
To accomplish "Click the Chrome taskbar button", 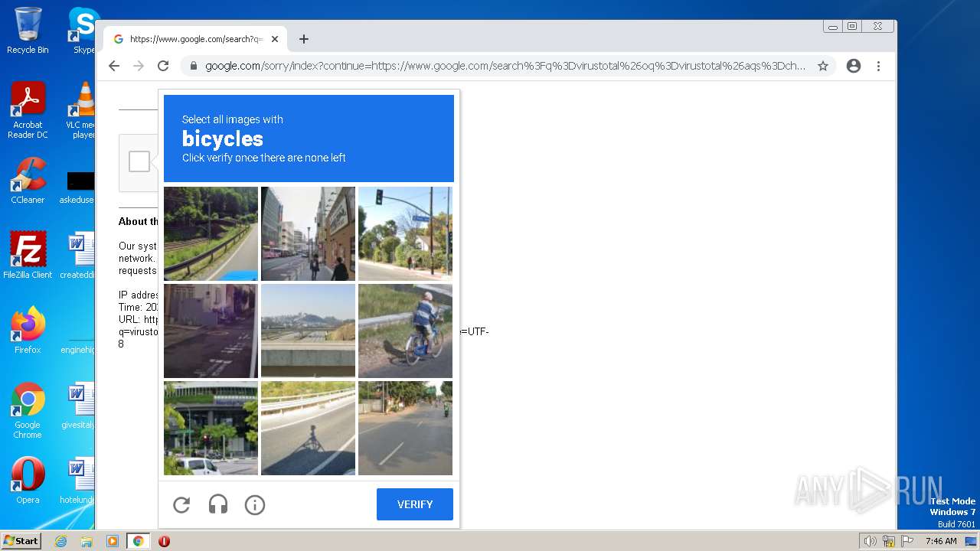I will [139, 541].
